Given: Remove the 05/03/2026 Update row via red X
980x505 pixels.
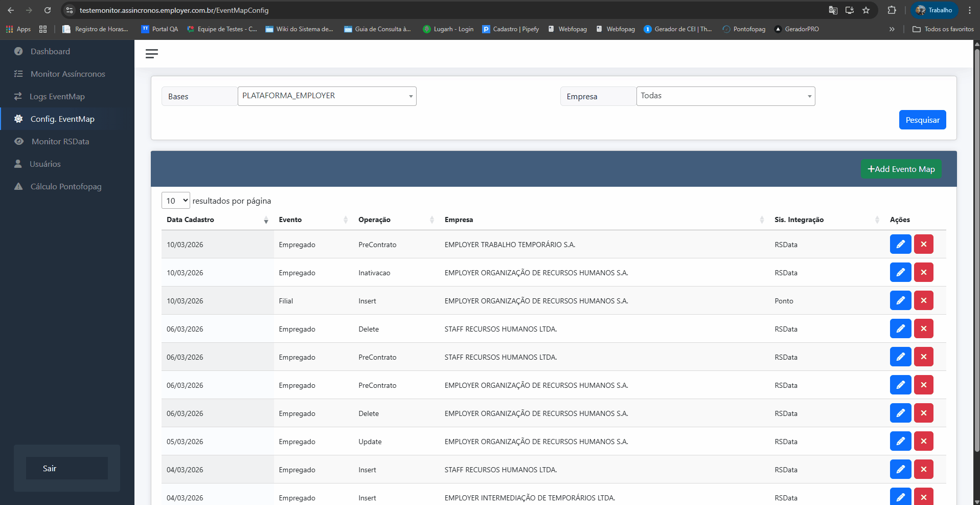Looking at the screenshot, I should pyautogui.click(x=923, y=441).
